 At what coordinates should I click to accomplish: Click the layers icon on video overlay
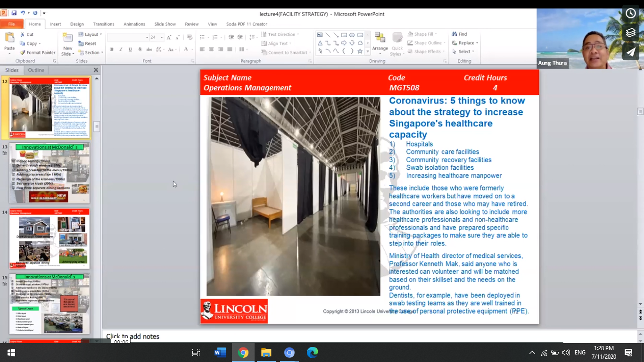coord(631,33)
